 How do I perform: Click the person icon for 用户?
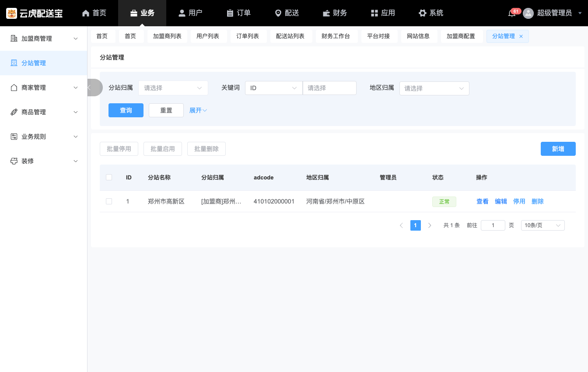pyautogui.click(x=182, y=13)
